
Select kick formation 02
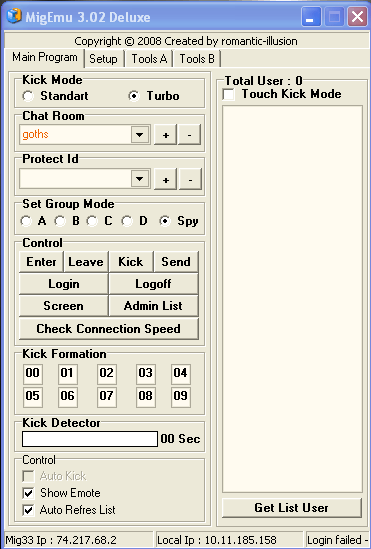[x=107, y=374]
